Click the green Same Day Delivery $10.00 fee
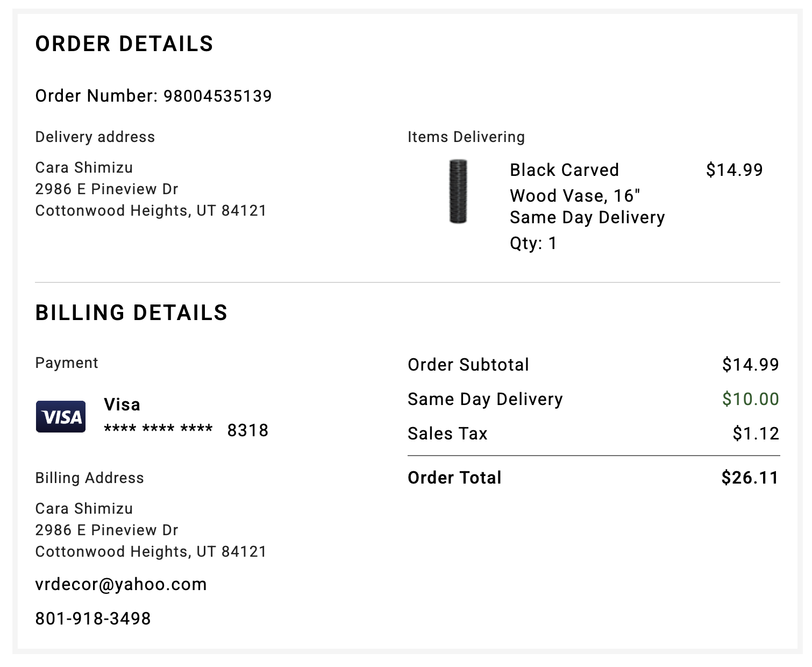The width and height of the screenshot is (812, 667). tap(750, 399)
